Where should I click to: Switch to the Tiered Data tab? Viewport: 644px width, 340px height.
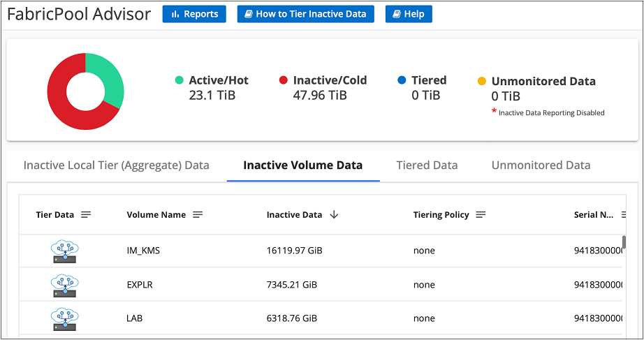click(427, 165)
